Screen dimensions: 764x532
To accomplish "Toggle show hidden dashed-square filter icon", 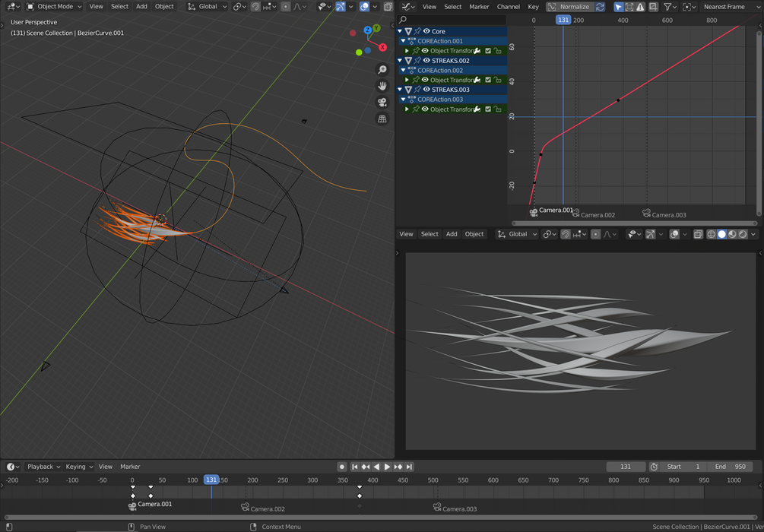I will [629, 7].
